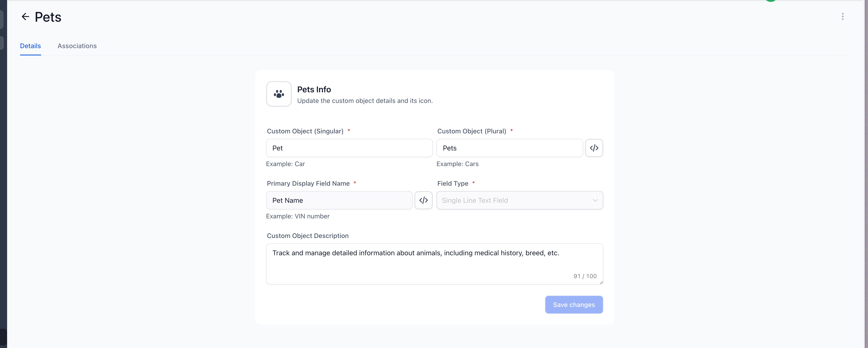Change the paw print object icon
The image size is (868, 348).
[x=279, y=94]
